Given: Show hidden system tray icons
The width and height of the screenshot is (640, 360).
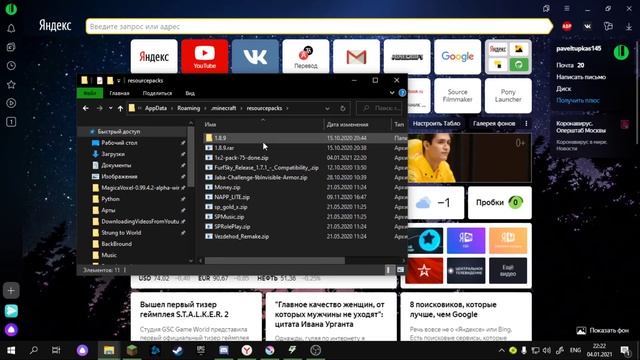Looking at the screenshot, I should pyautogui.click(x=501, y=350).
